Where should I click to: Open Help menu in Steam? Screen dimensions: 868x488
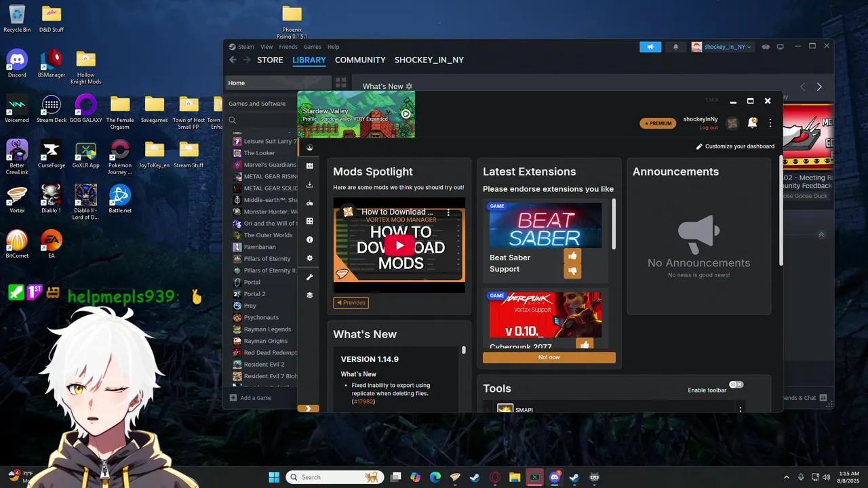tap(333, 47)
